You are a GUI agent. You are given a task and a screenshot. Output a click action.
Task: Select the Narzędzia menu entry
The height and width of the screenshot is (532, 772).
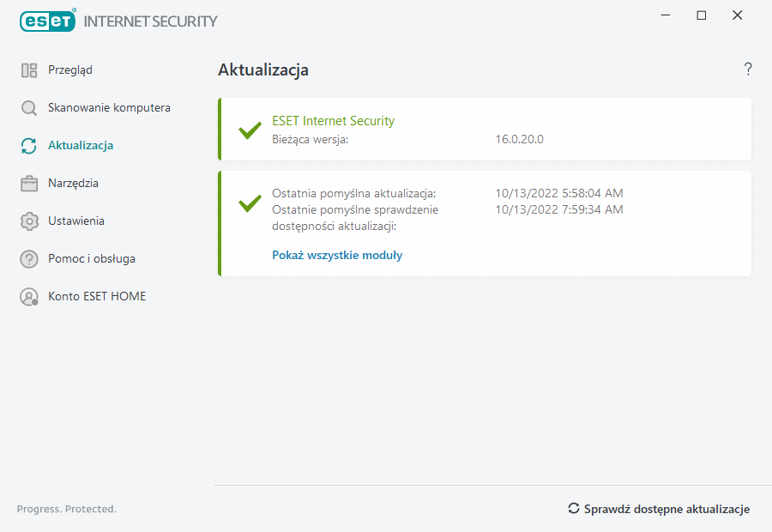(73, 184)
